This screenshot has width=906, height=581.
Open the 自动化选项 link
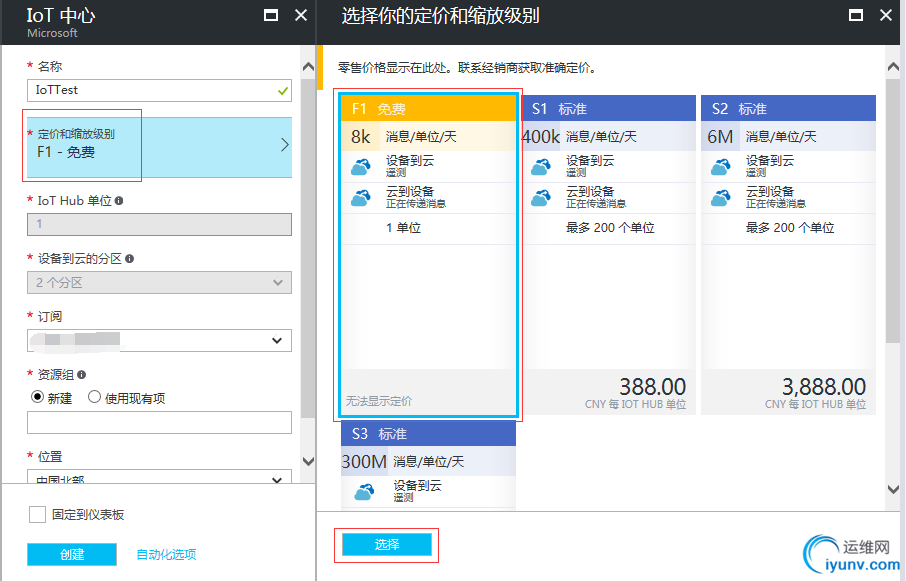pos(166,554)
